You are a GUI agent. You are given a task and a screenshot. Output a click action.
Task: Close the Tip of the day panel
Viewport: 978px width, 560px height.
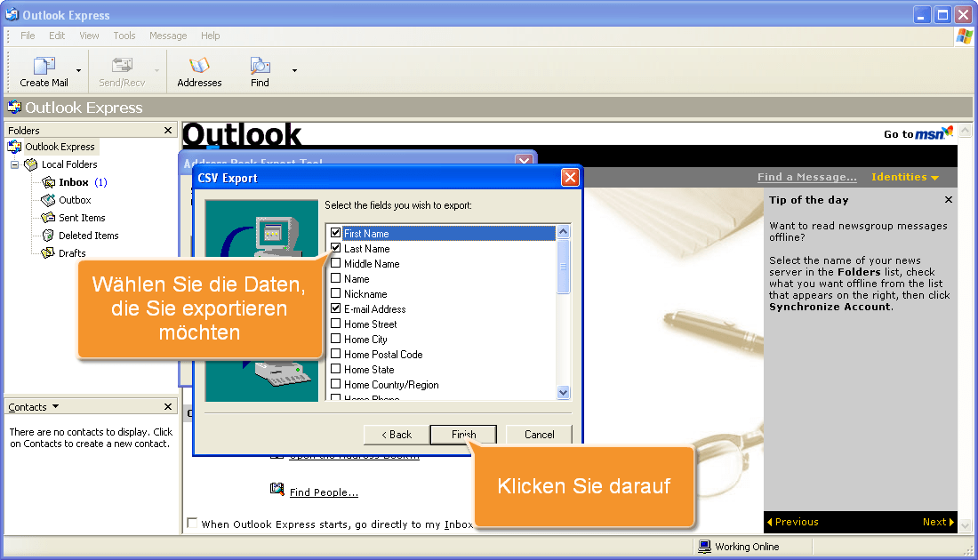pos(948,199)
